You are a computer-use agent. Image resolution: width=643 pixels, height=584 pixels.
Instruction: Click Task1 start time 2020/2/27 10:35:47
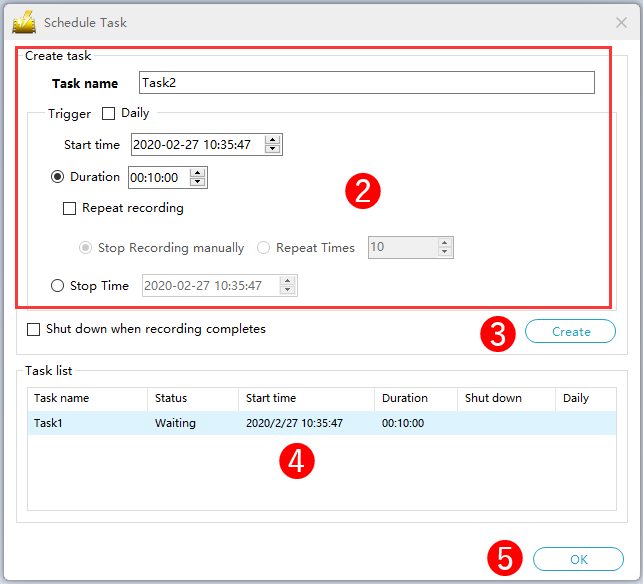point(294,423)
